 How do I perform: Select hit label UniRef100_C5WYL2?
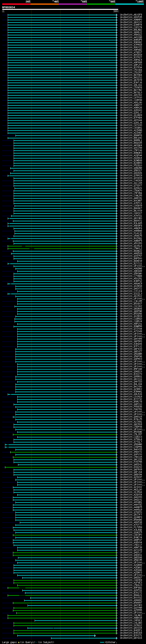(131, 249)
